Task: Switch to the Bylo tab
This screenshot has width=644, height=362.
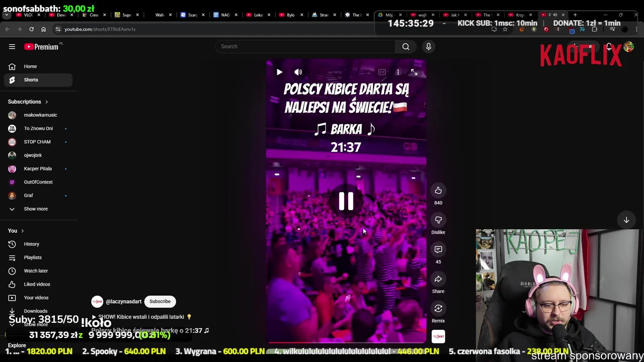Action: tap(290, 15)
